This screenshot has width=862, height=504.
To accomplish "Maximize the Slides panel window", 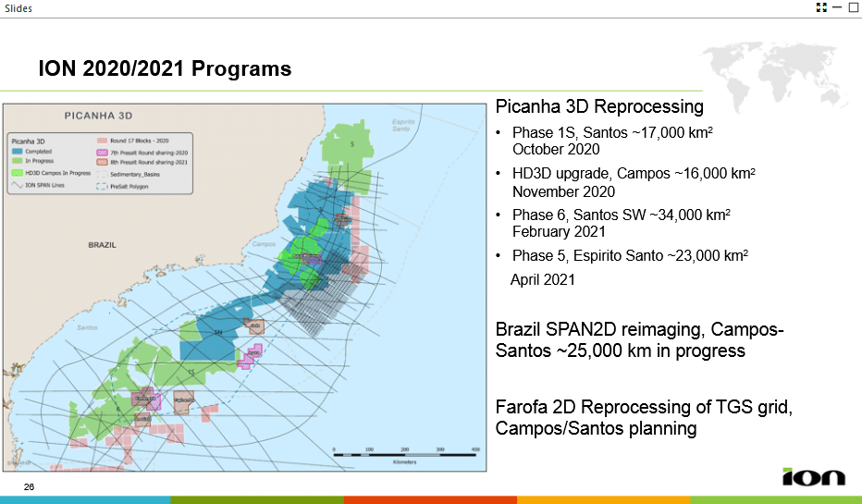I will (x=854, y=7).
